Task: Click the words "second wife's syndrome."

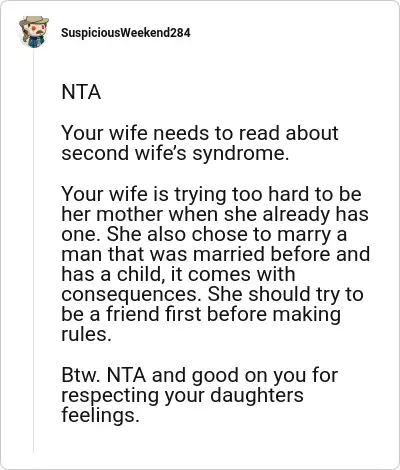Action: tap(175, 153)
